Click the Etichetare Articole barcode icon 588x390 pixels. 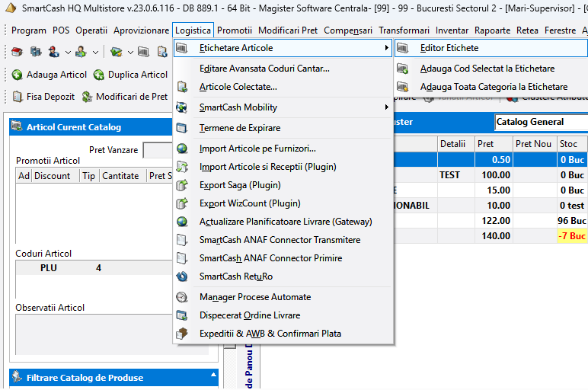(x=182, y=48)
